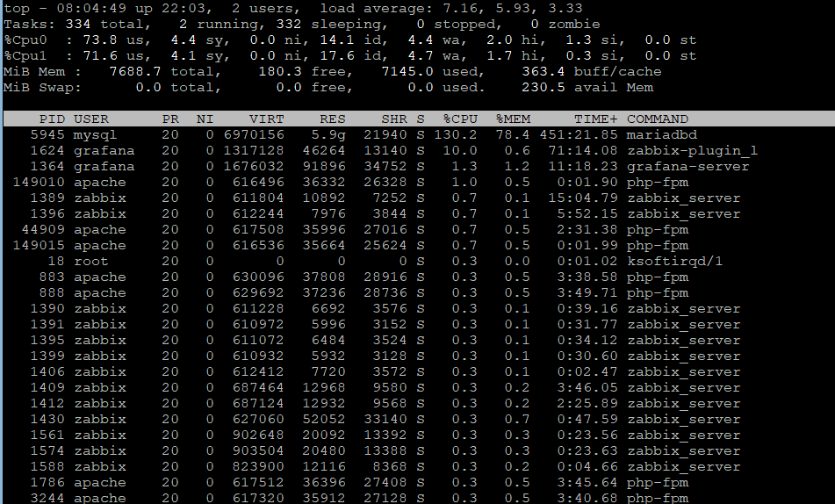Click PID 5945 in process list
Viewport: 835px width, 504px height.
(x=47, y=135)
